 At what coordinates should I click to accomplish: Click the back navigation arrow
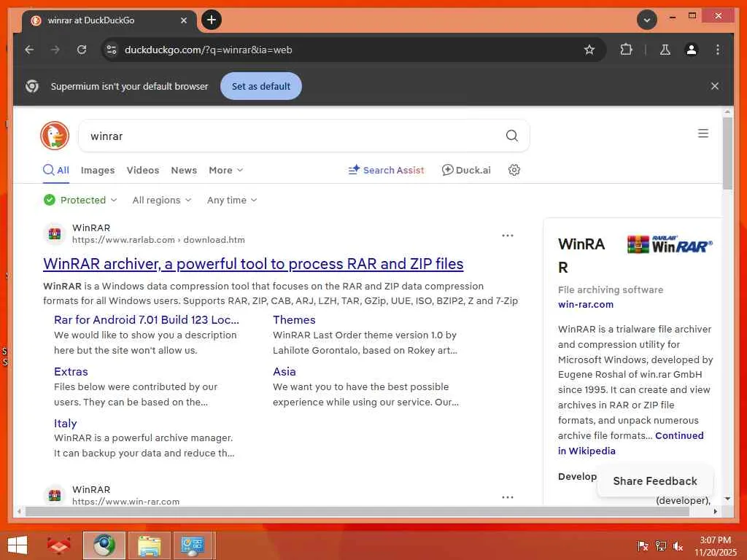(x=29, y=50)
